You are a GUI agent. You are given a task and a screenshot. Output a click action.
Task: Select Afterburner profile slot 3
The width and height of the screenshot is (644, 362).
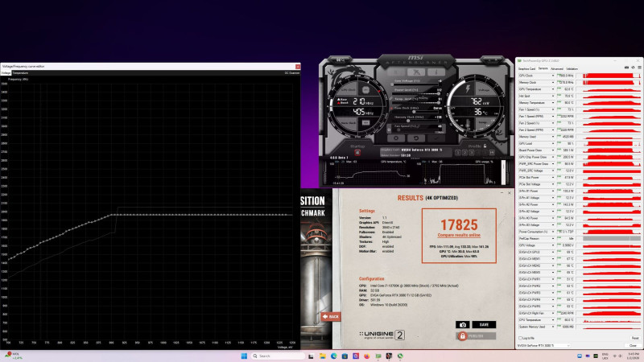coord(471,153)
